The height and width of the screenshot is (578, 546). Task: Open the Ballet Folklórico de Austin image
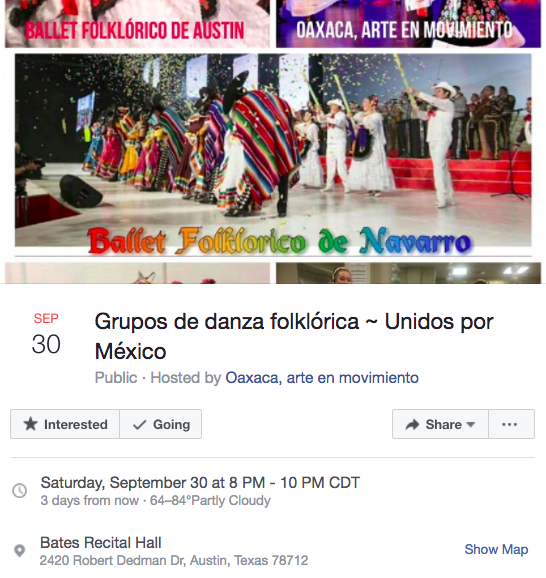137,24
